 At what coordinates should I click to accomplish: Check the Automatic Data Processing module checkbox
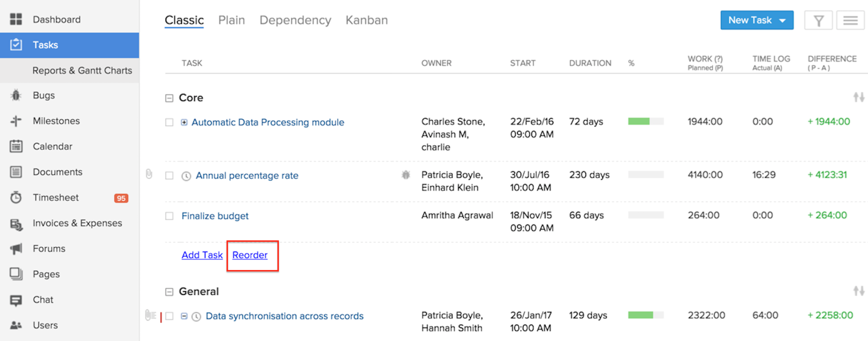[x=169, y=122]
